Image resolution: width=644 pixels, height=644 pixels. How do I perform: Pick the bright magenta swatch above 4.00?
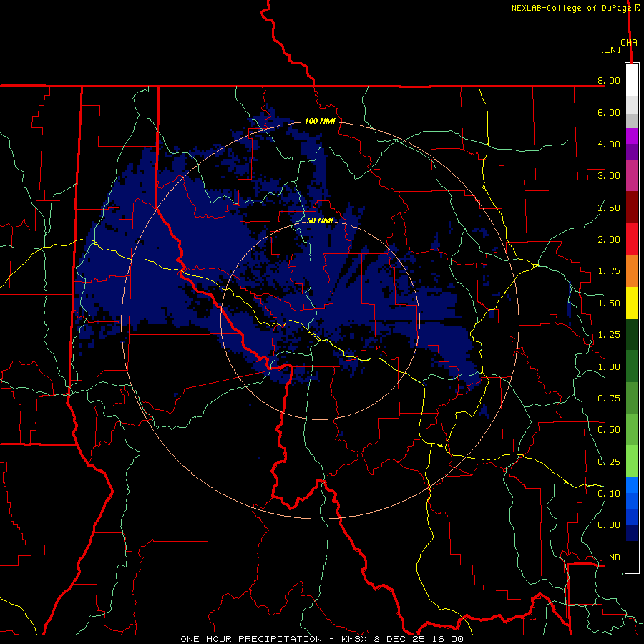(632, 136)
